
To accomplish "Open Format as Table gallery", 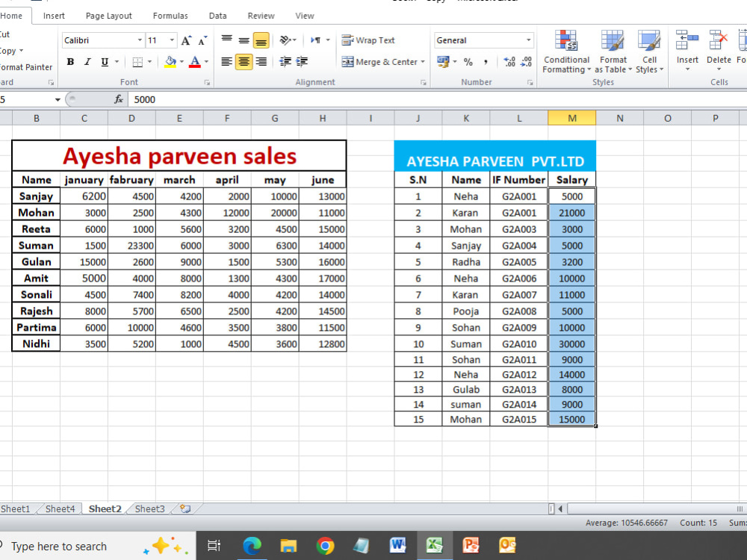I will click(x=613, y=52).
